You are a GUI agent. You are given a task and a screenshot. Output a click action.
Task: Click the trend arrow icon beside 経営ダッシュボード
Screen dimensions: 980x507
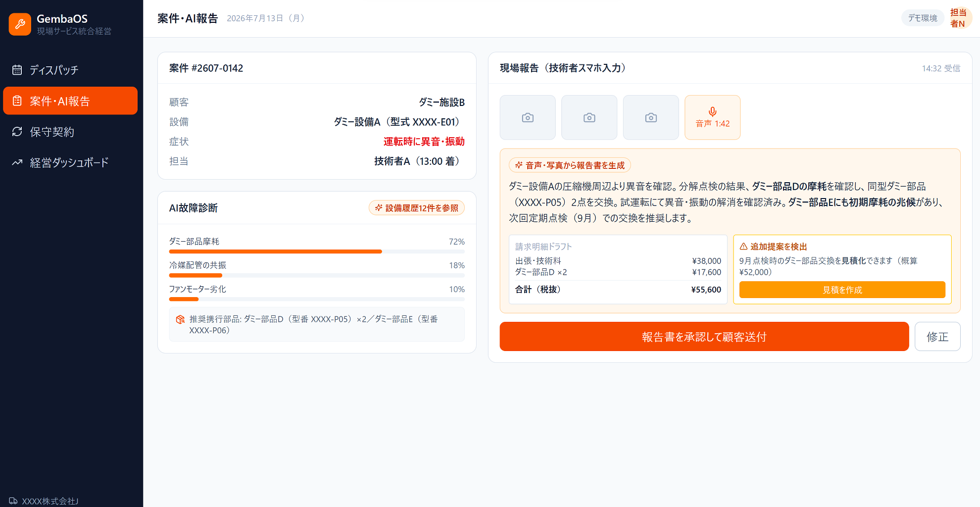(x=17, y=162)
